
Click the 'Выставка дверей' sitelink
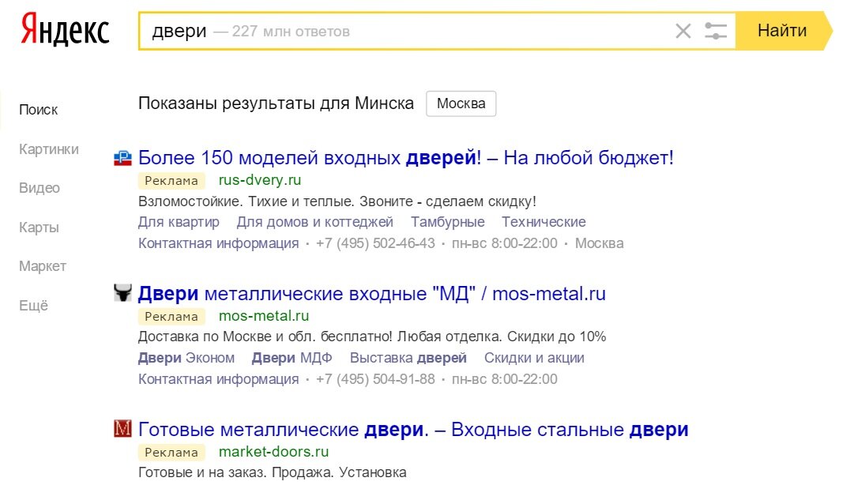pyautogui.click(x=408, y=358)
